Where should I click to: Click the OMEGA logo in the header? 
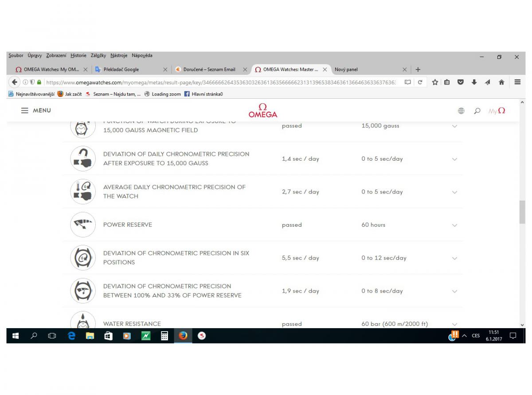click(262, 111)
